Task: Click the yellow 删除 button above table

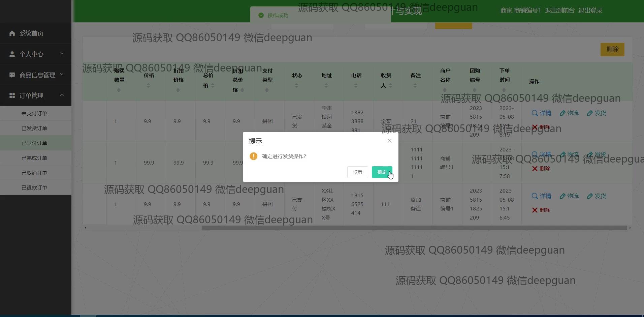Action: click(x=612, y=50)
